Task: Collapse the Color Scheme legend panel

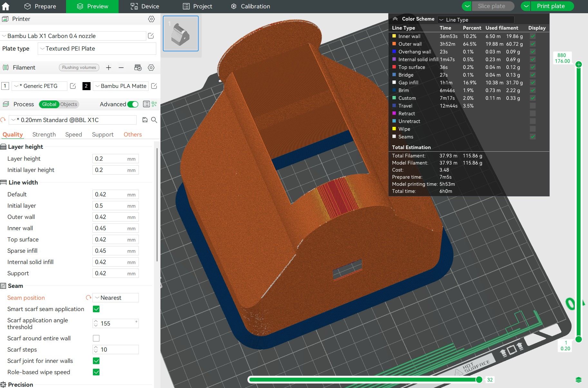Action: click(x=395, y=19)
